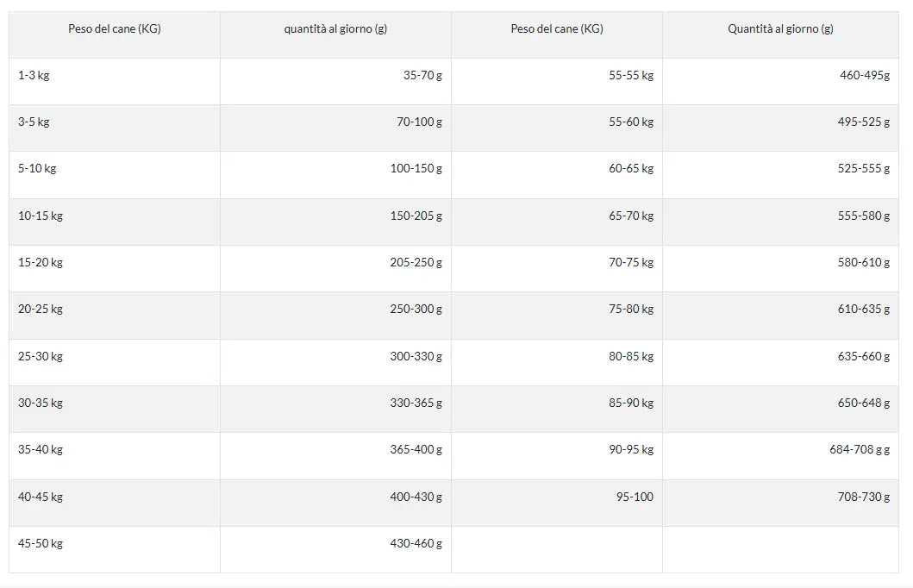Image resolution: width=913 pixels, height=588 pixels.
Task: Select the "1-3 kg" weight cell
Action: [34, 76]
